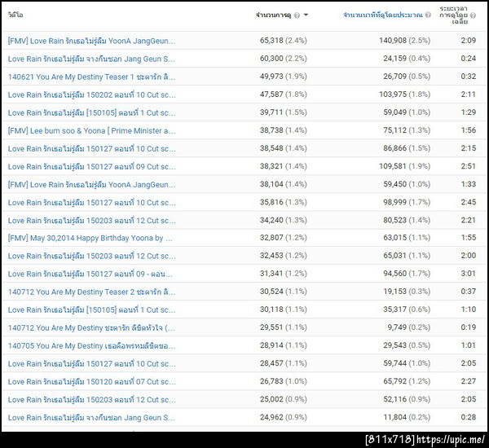489x448 pixels.
Task: Open Love Rain Jang Geun S video with 24,962 views
Action: (x=91, y=417)
